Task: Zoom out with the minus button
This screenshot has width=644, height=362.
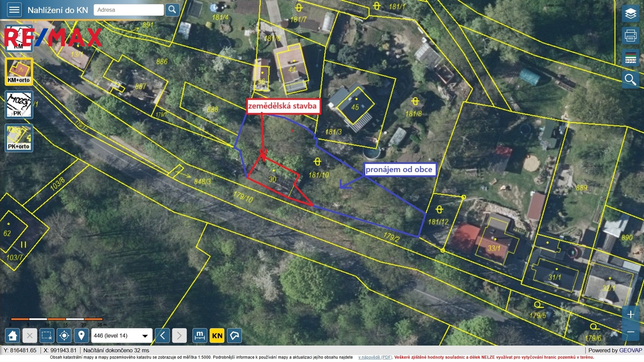Action: click(630, 332)
